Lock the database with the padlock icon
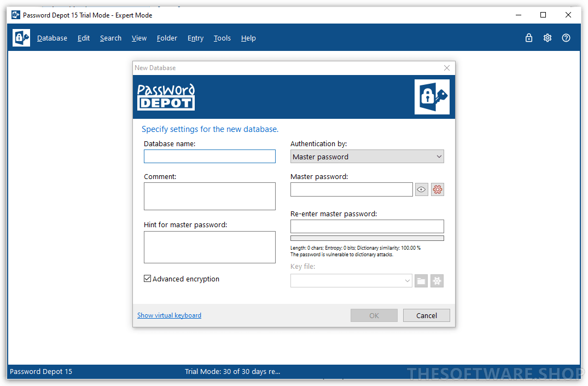The height and width of the screenshot is (386, 588). (x=529, y=38)
